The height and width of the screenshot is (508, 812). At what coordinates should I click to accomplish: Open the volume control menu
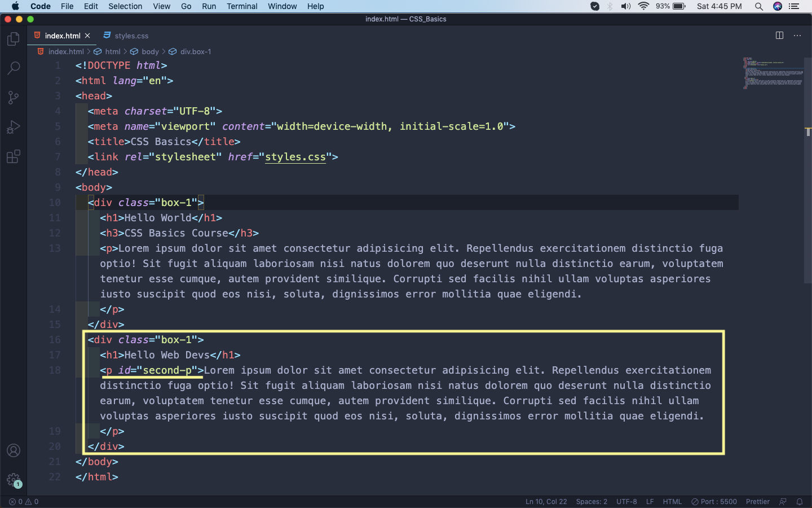(626, 6)
